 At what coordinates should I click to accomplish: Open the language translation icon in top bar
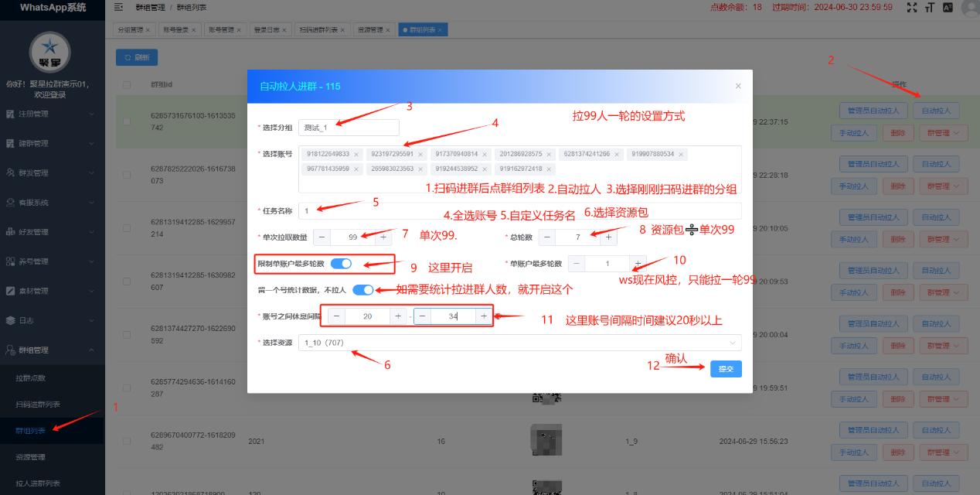[948, 7]
